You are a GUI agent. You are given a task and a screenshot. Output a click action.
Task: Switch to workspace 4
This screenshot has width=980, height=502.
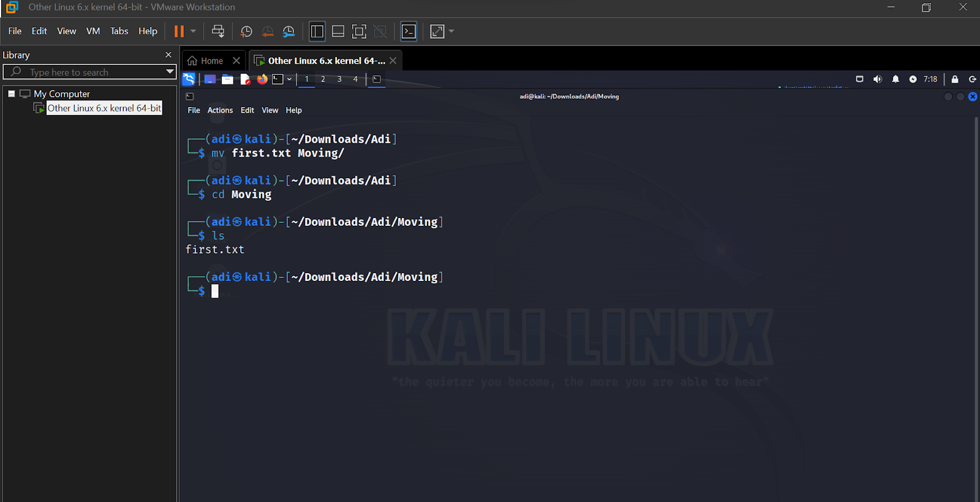point(355,79)
